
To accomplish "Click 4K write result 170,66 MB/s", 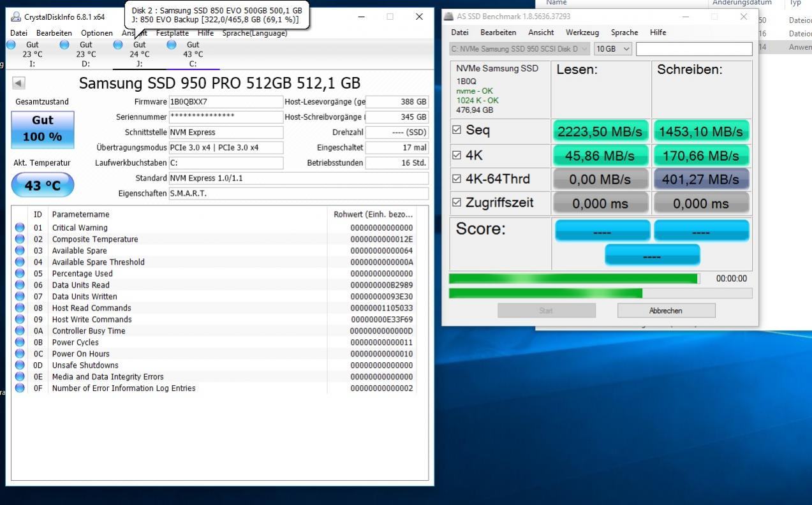I will click(x=701, y=156).
